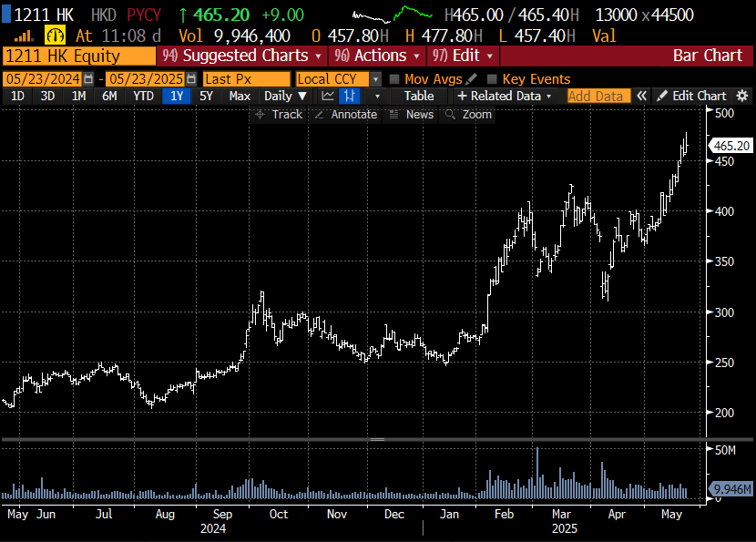Select the 1M time range tab
This screenshot has width=756, height=542.
[x=78, y=96]
